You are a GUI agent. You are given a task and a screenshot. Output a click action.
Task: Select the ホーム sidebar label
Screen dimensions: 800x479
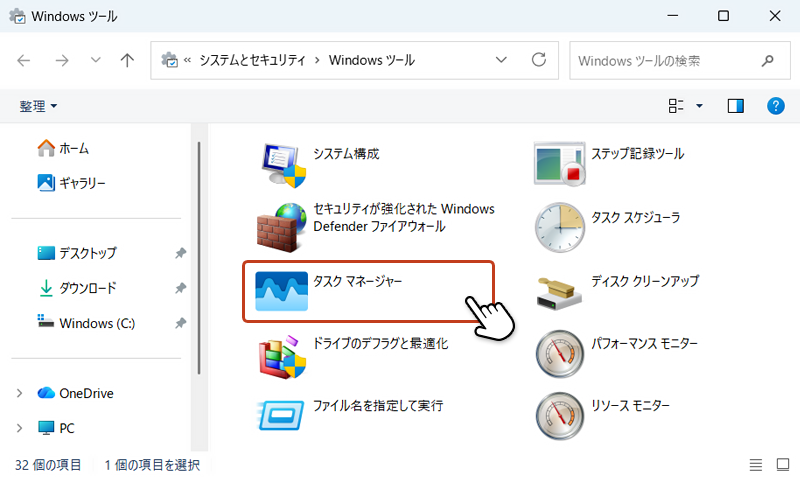pos(74,148)
